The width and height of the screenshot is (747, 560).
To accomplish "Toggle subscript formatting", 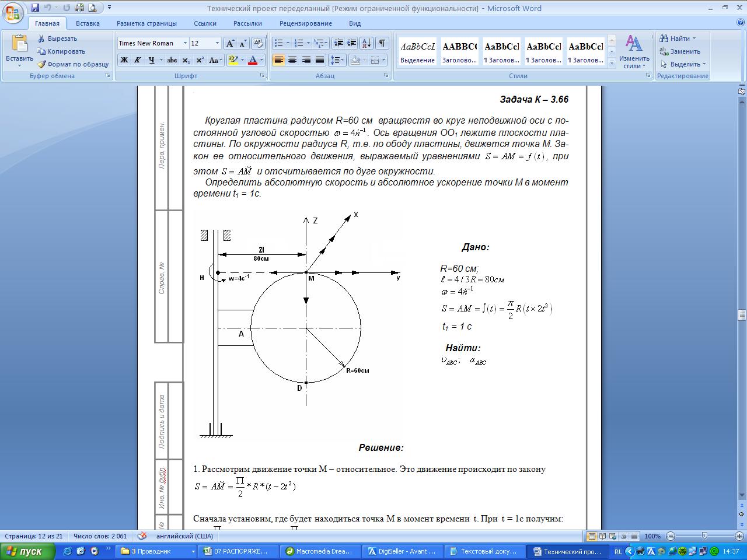I will (x=186, y=60).
